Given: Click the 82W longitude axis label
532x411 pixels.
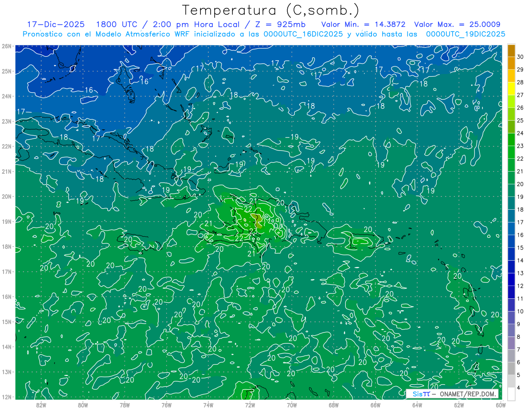Looking at the screenshot, I should (41, 404).
